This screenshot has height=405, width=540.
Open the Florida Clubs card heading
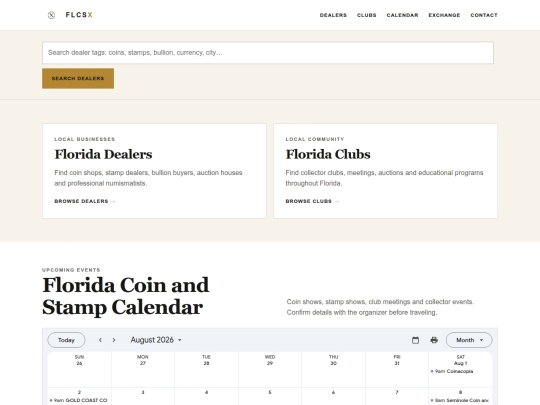tap(328, 154)
